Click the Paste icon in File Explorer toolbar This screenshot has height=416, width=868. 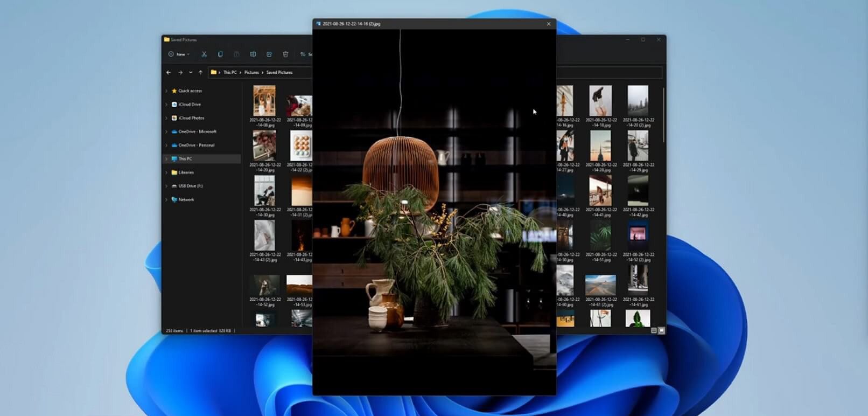coord(236,54)
